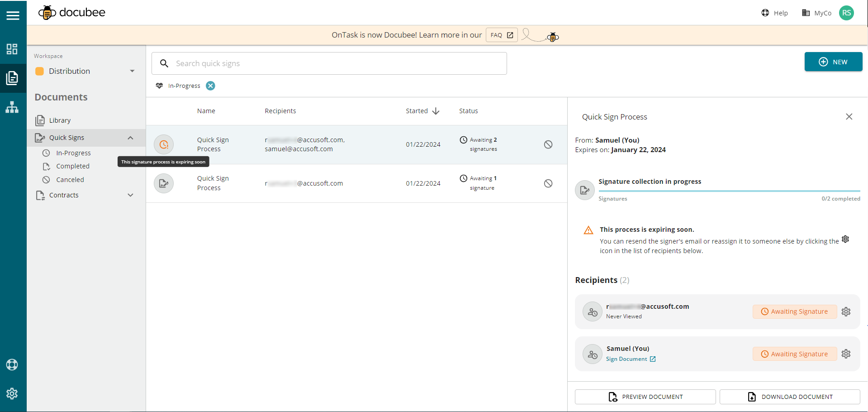The height and width of the screenshot is (412, 868).
Task: Open the MyCo organization menu
Action: (816, 13)
